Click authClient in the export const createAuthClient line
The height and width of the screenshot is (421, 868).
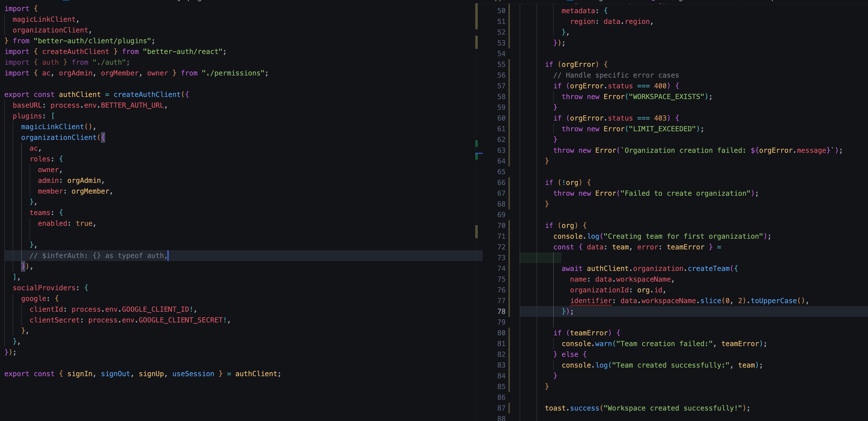pyautogui.click(x=80, y=95)
